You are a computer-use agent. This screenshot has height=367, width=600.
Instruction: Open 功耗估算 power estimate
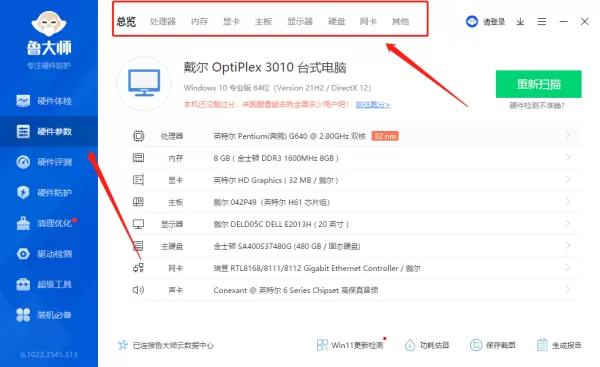[427, 345]
